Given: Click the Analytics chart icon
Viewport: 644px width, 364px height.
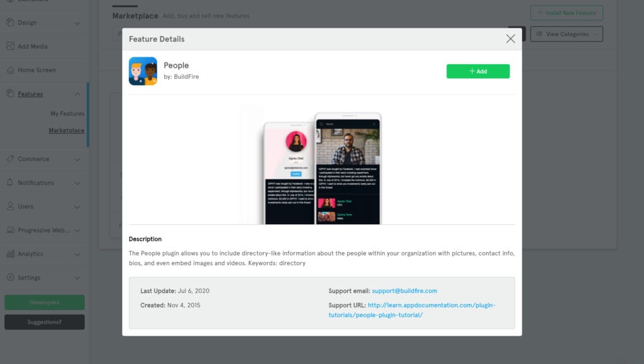Looking at the screenshot, I should coord(10,254).
